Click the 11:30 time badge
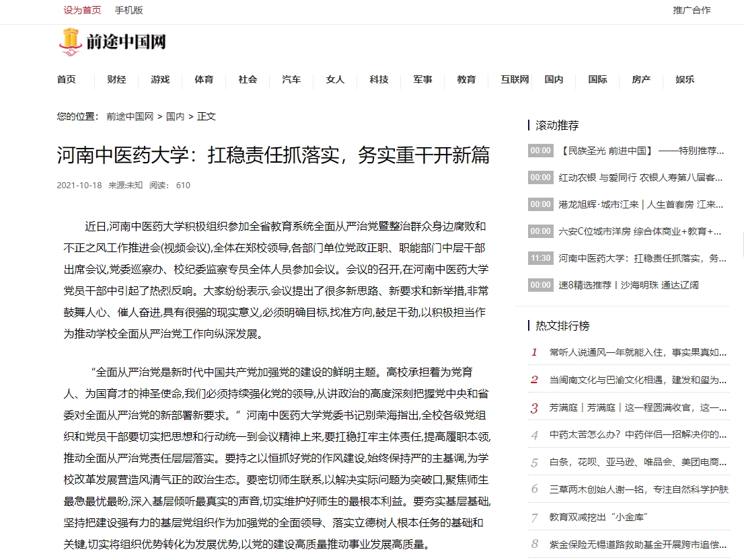 (x=540, y=258)
